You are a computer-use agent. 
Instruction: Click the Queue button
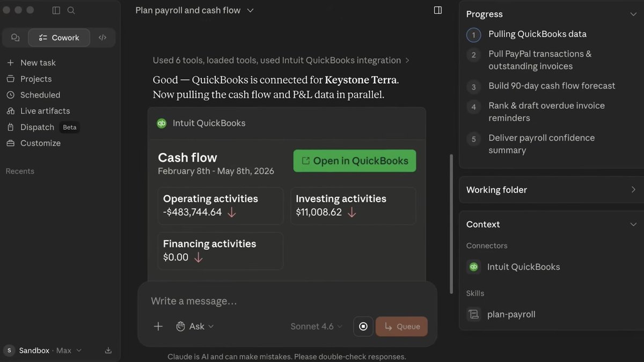[x=402, y=326]
